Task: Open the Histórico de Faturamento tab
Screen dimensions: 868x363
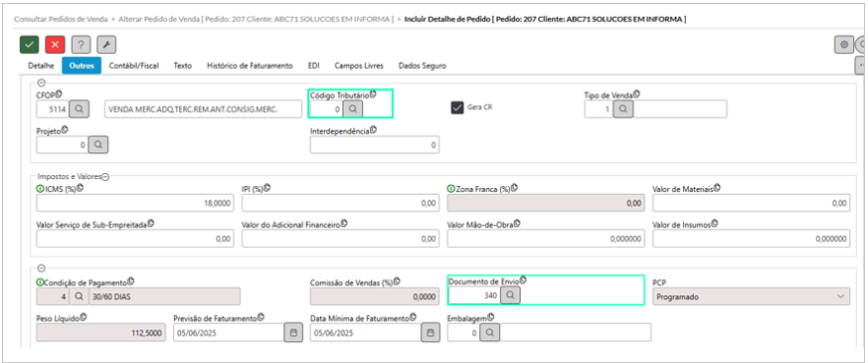Action: (x=250, y=66)
